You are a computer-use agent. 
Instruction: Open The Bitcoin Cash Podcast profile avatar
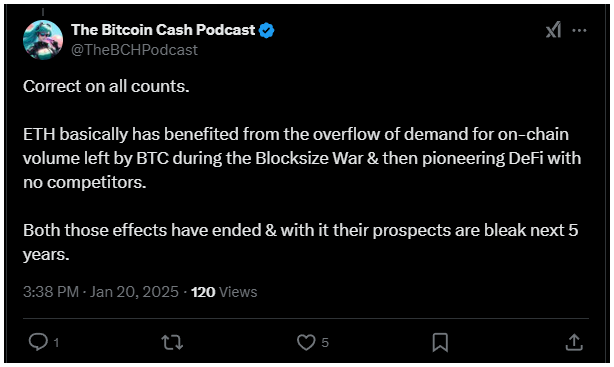43,40
